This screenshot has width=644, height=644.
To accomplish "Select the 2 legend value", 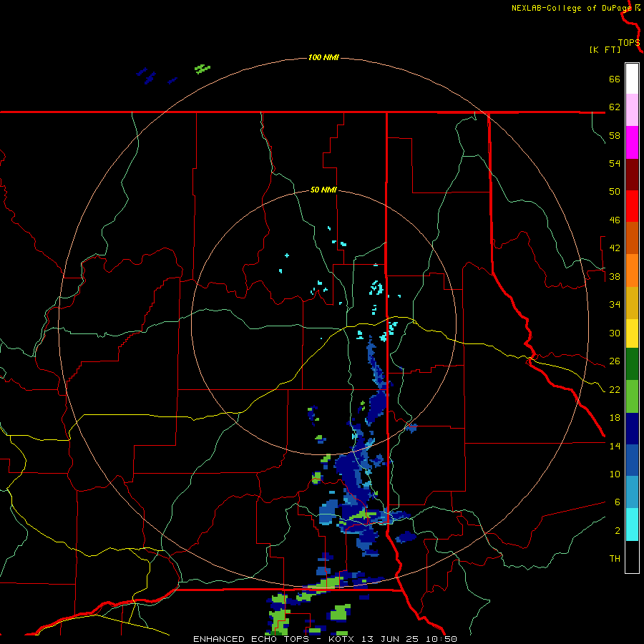I will [618, 531].
